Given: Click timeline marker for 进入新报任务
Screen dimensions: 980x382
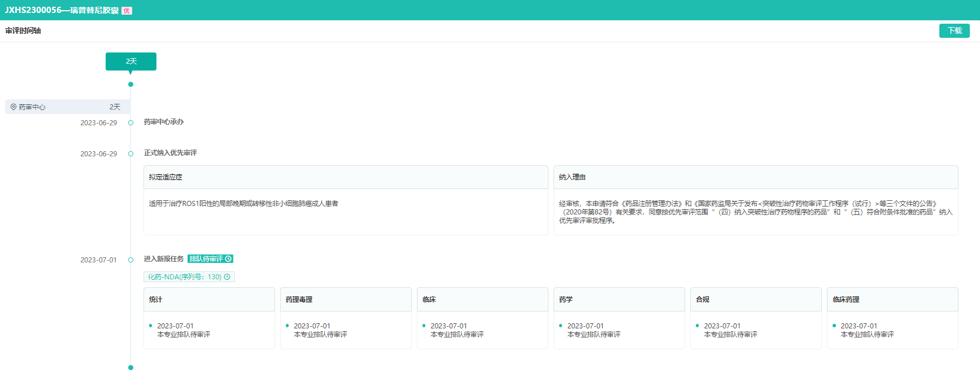Looking at the screenshot, I should pos(130,260).
